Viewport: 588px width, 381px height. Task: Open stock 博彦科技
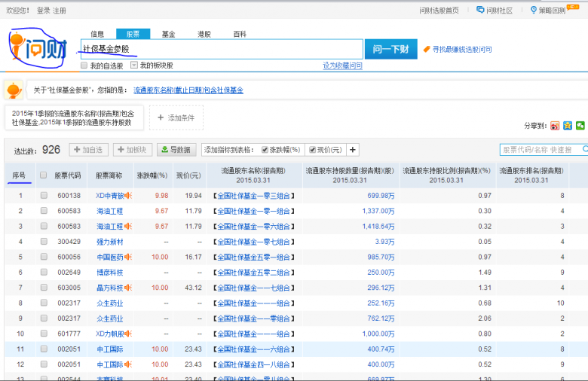point(110,273)
